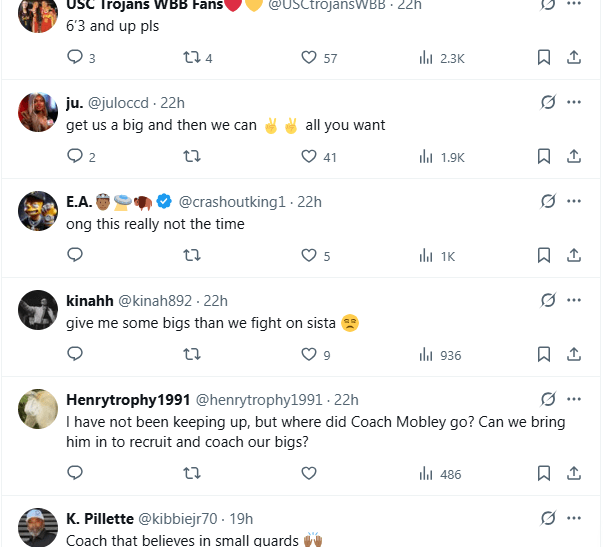Like ju.'s "get us a big" tweet

309,156
